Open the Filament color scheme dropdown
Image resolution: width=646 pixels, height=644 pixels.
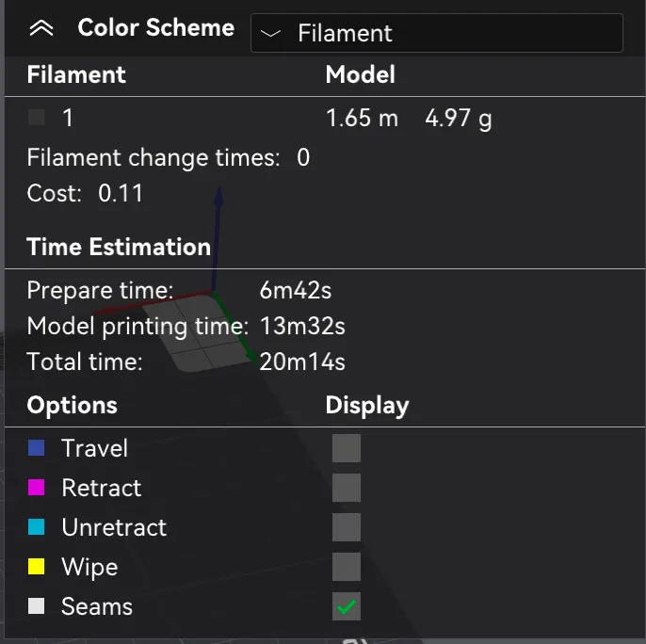[437, 33]
